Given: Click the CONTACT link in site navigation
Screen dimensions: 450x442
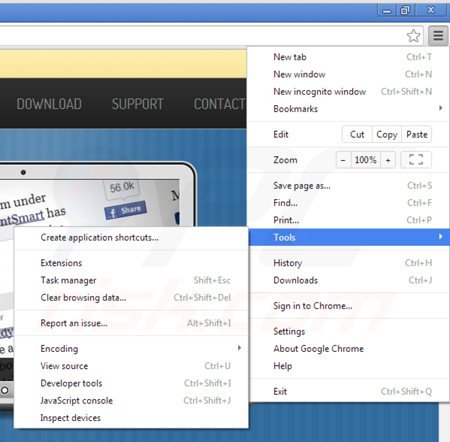Looking at the screenshot, I should tap(220, 104).
